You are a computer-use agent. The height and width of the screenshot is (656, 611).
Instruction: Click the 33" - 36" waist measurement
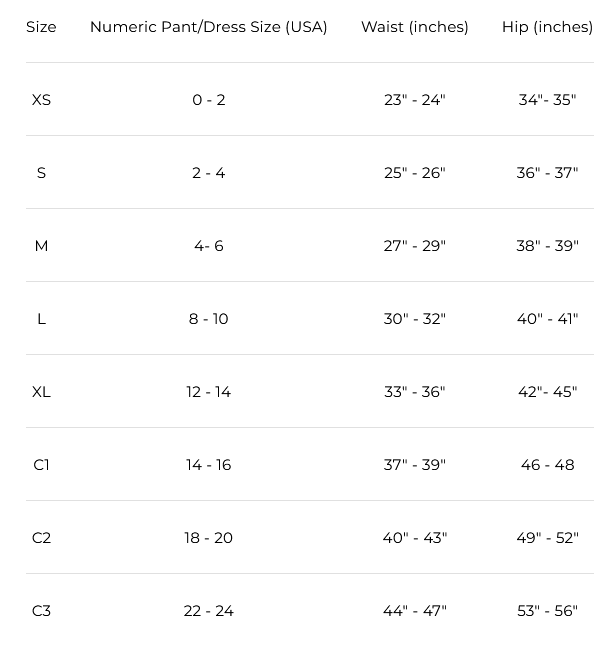(415, 392)
